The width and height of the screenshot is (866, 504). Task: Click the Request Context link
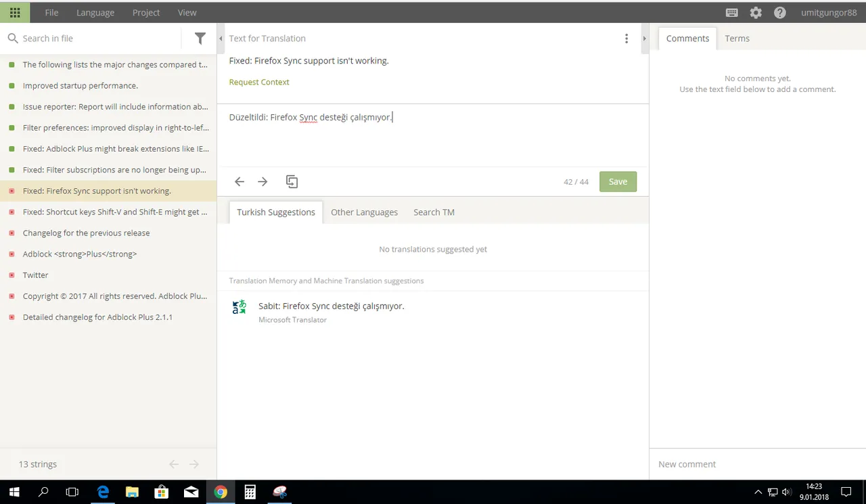click(x=259, y=82)
